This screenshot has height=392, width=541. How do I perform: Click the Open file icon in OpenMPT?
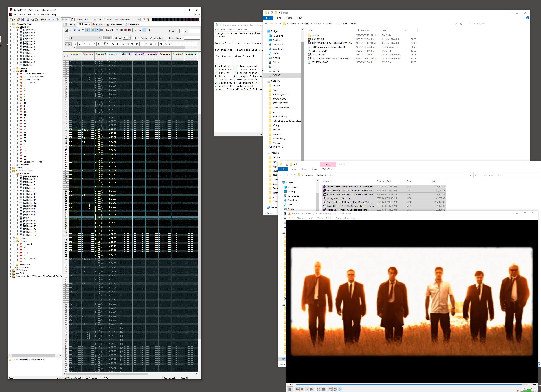(18, 19)
